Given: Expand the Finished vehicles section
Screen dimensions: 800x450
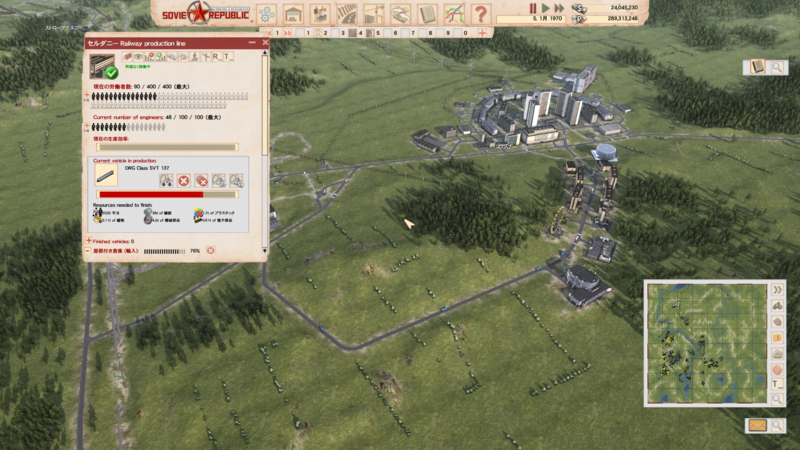Looking at the screenshot, I should point(88,241).
